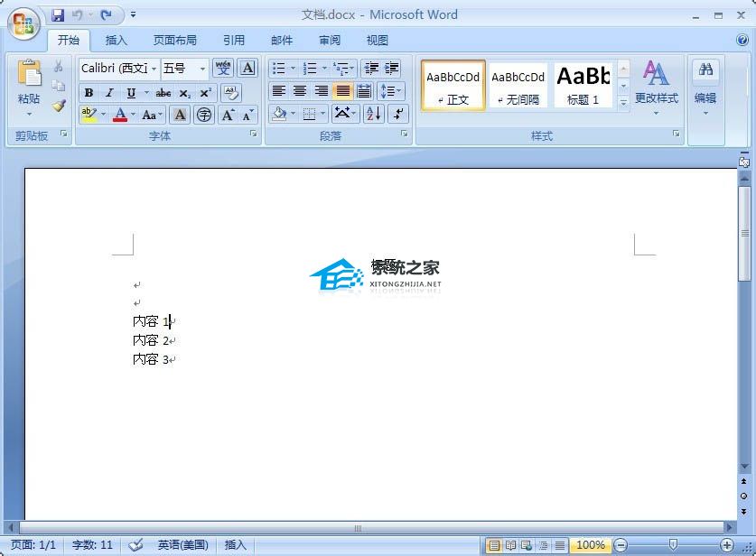
Task: Click the 编辑 button
Action: point(705,88)
